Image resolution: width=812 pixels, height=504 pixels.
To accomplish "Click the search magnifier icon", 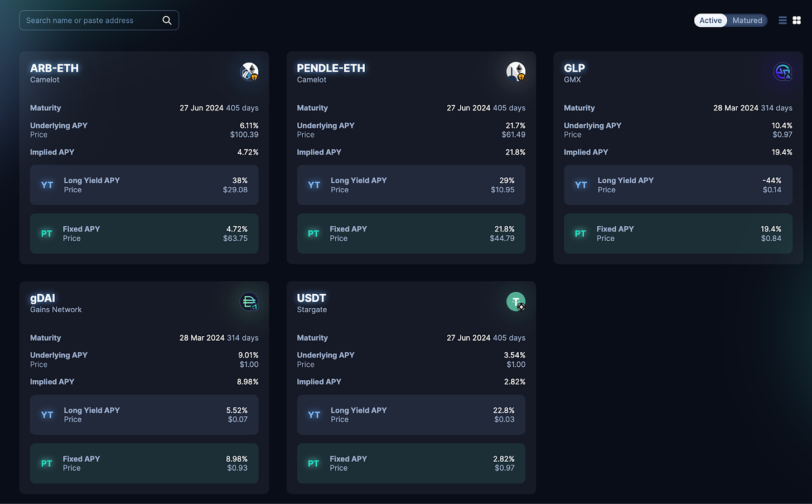I will coord(167,21).
